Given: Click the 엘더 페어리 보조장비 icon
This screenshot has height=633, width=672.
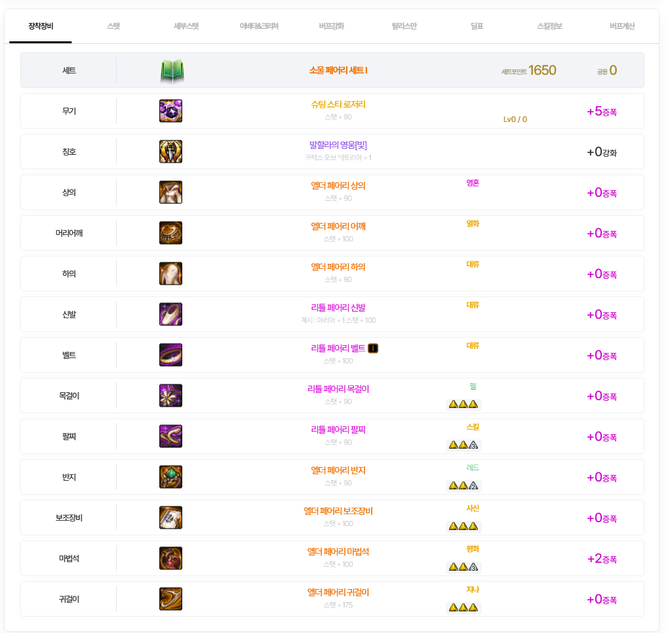Looking at the screenshot, I should click(x=170, y=518).
